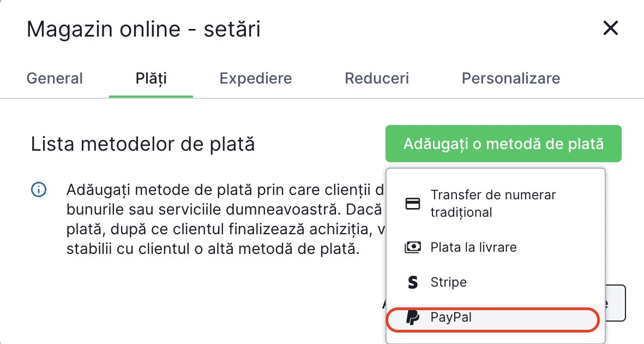This screenshot has height=344, width=644.
Task: Pick the Stripe payment method label
Action: pos(449,282)
